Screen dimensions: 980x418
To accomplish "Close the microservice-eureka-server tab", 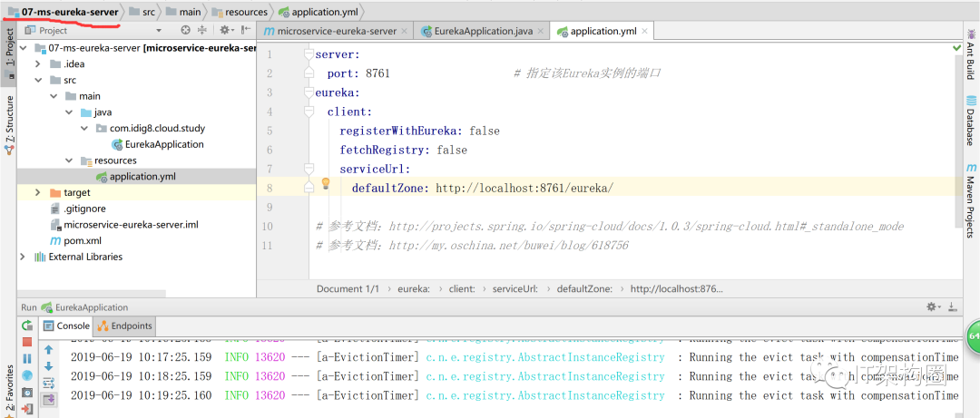I will pyautogui.click(x=405, y=31).
